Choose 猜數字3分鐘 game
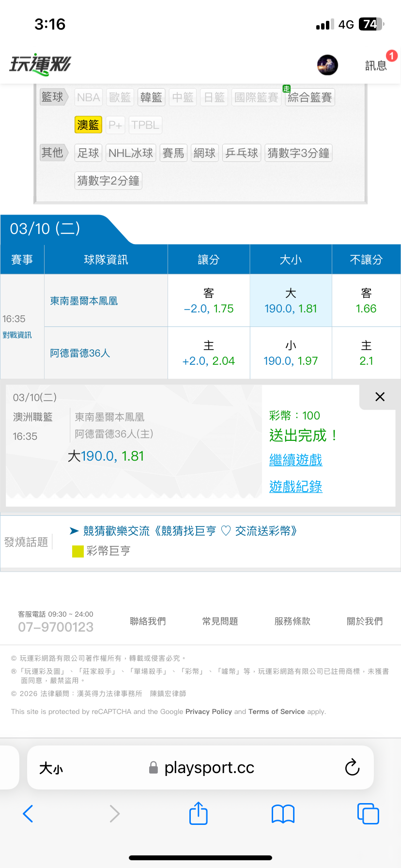 pos(298,153)
